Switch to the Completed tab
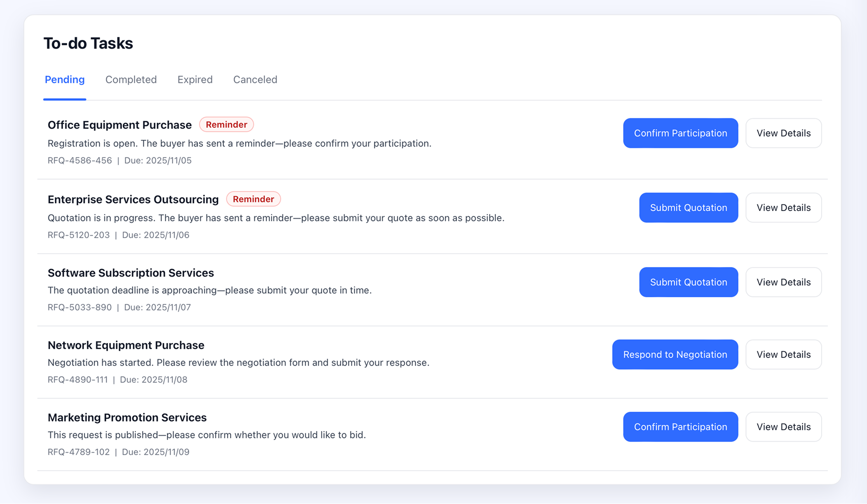 [131, 80]
